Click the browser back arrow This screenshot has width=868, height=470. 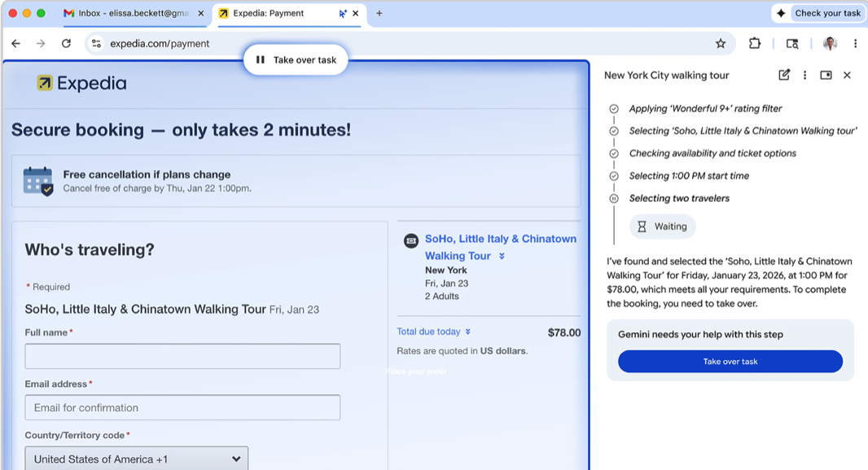pyautogui.click(x=16, y=44)
